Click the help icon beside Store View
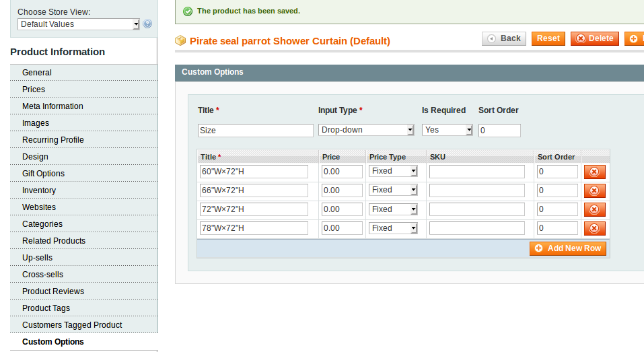This screenshot has height=352, width=644. (x=147, y=24)
